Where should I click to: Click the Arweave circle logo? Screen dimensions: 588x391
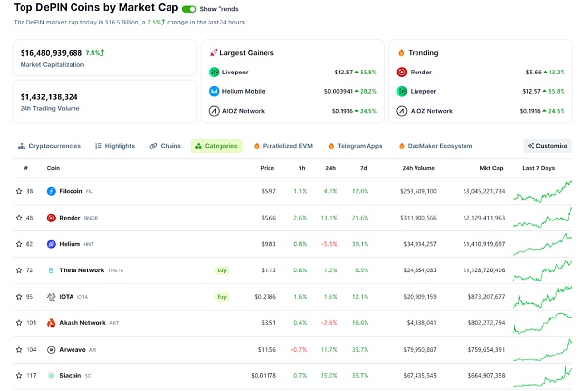51,350
